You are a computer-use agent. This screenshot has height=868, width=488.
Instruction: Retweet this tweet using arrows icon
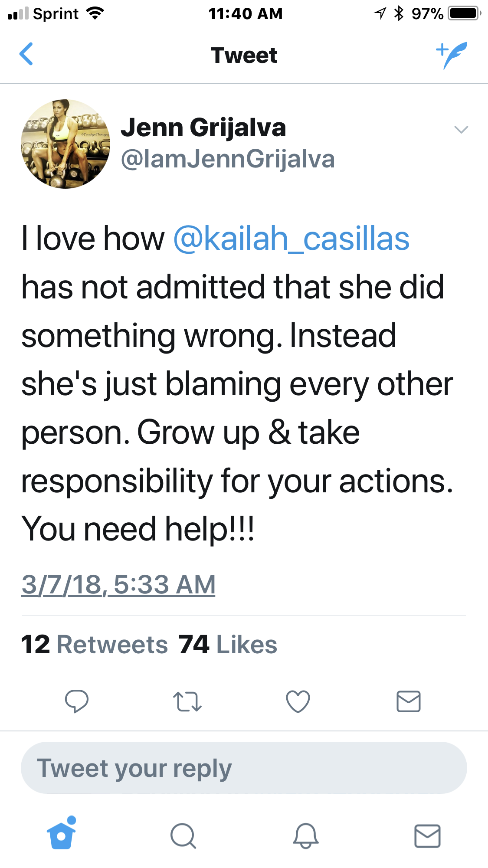pyautogui.click(x=187, y=701)
